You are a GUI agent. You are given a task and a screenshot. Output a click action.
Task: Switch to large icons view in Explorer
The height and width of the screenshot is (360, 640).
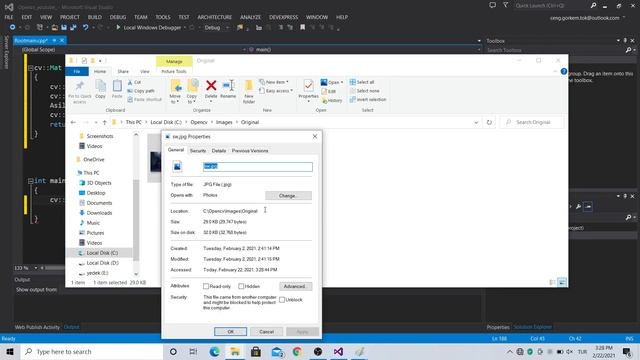(562, 282)
